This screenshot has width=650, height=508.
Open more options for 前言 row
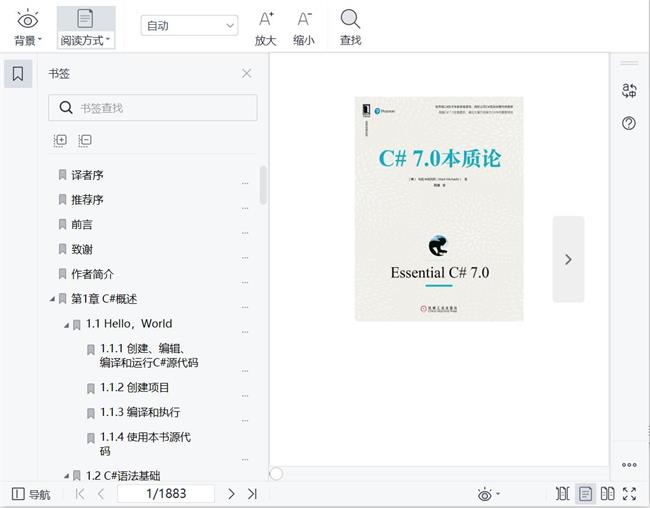(245, 233)
